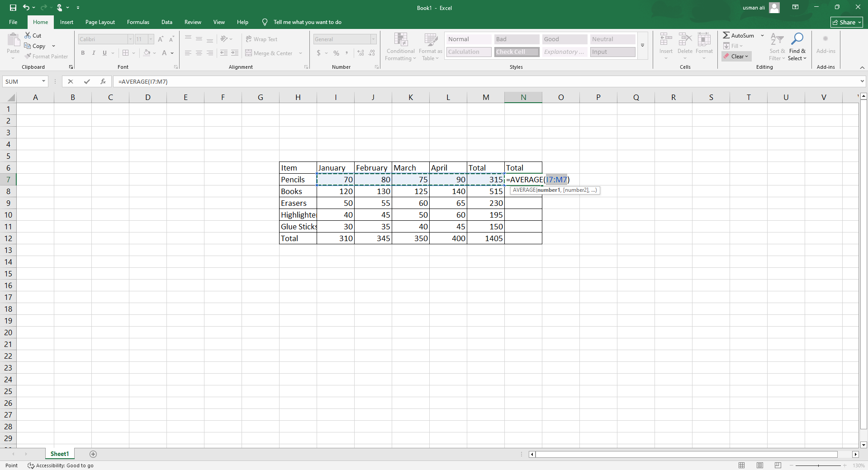Screen dimensions: 868x470
Task: Collapse the ribbon
Action: pos(862,67)
